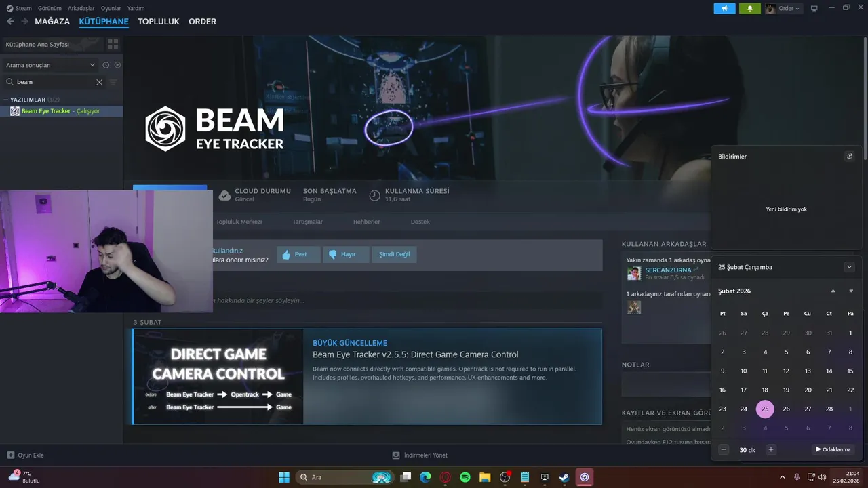
Task: Open Steam notifications bell button
Action: pos(749,9)
